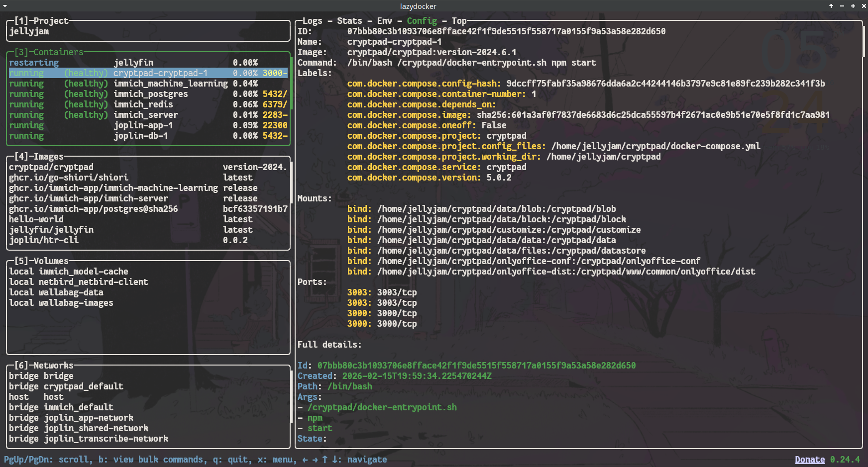Open the Donate link
The height and width of the screenshot is (467, 868).
pyautogui.click(x=810, y=460)
